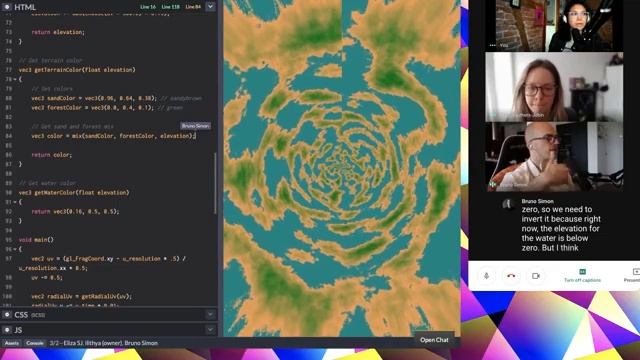Collapse getTerrainColor function fold arrow

tap(15, 79)
